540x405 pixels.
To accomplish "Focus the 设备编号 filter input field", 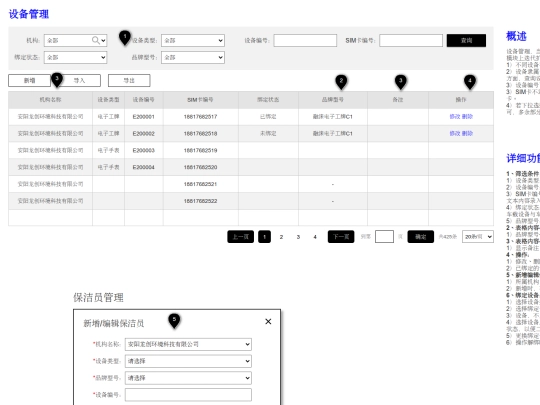I will coord(305,40).
